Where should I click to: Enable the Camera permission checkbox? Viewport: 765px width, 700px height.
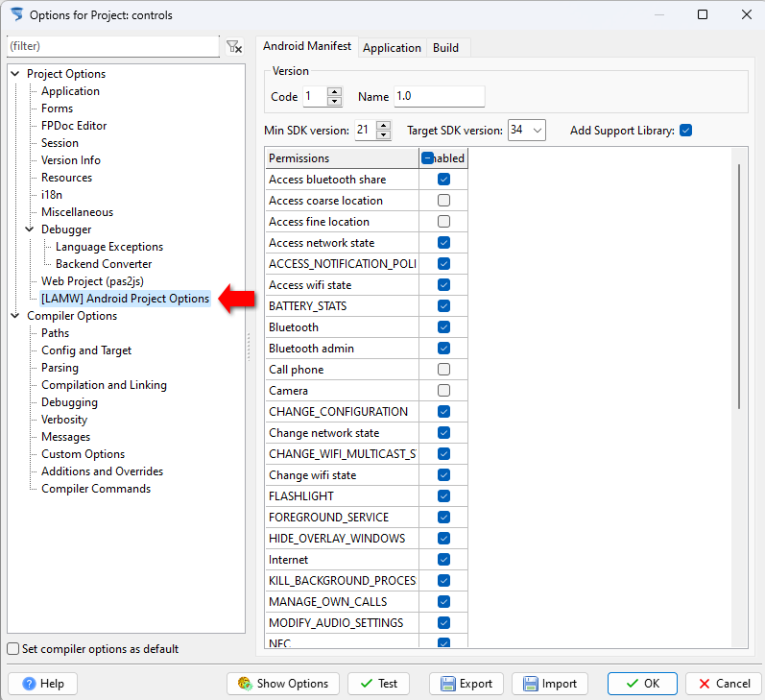(x=443, y=391)
